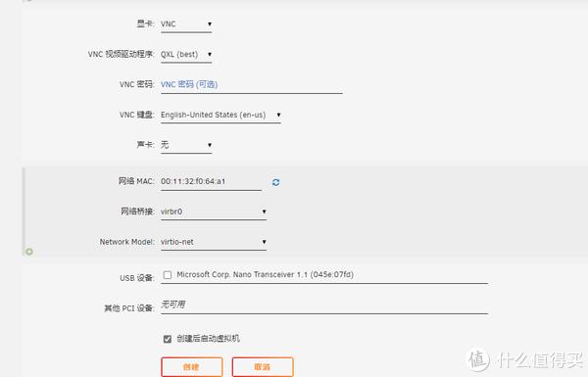
Task: Check Microsoft Corp. Nano Transceiver USB device
Action: point(168,275)
